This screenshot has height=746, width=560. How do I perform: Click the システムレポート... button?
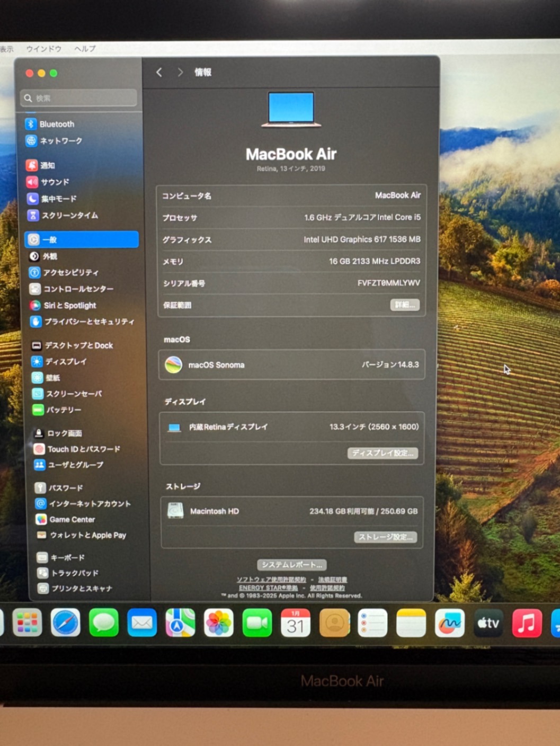coord(292,565)
